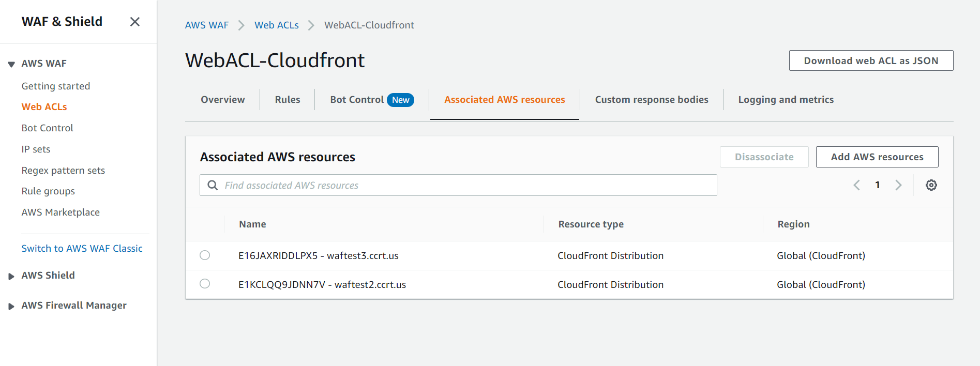Click Switch to AWS WAF Classic
Image resolution: width=980 pixels, height=366 pixels.
[x=82, y=248]
